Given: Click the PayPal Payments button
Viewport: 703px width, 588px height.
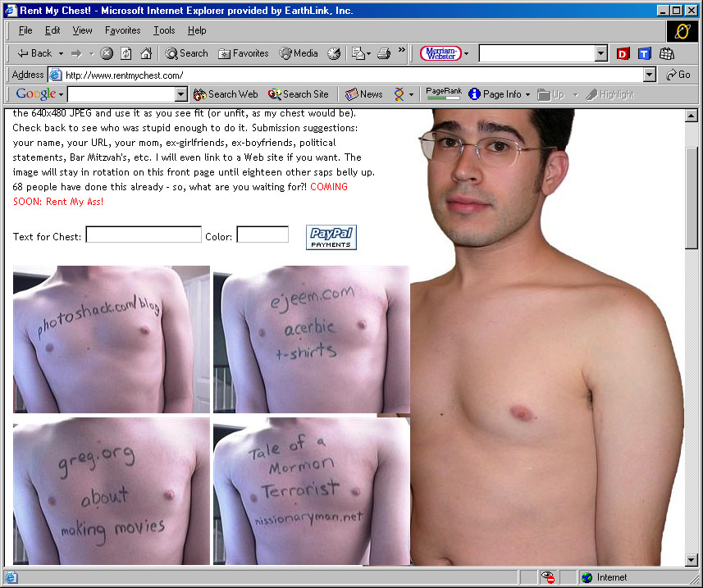Looking at the screenshot, I should [331, 237].
